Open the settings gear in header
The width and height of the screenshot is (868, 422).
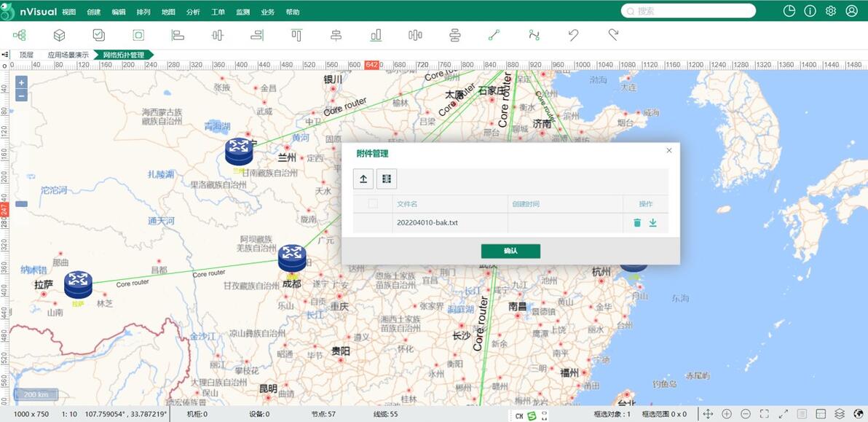(831, 11)
